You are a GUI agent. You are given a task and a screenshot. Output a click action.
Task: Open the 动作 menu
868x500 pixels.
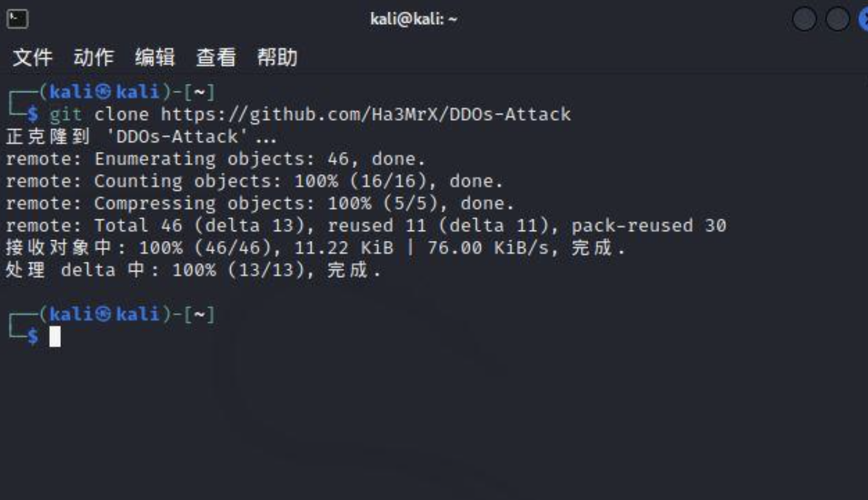pos(93,58)
